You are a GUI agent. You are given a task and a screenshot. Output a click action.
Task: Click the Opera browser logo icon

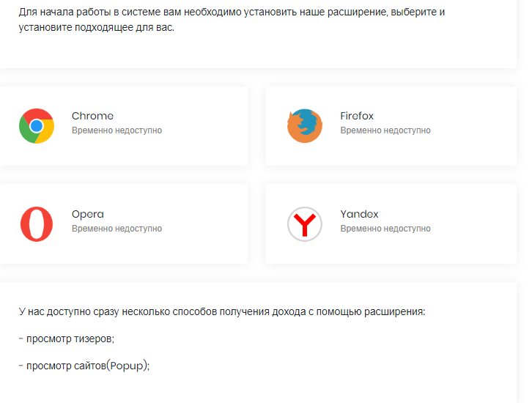[37, 223]
